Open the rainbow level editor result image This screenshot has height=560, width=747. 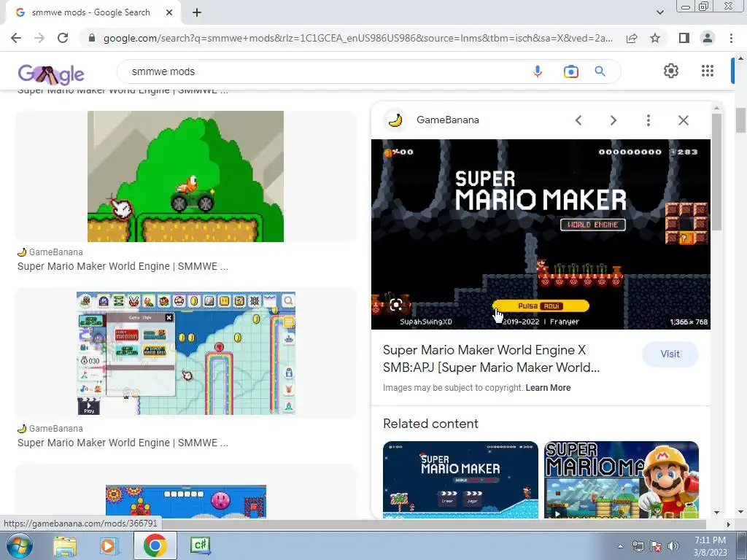186,353
